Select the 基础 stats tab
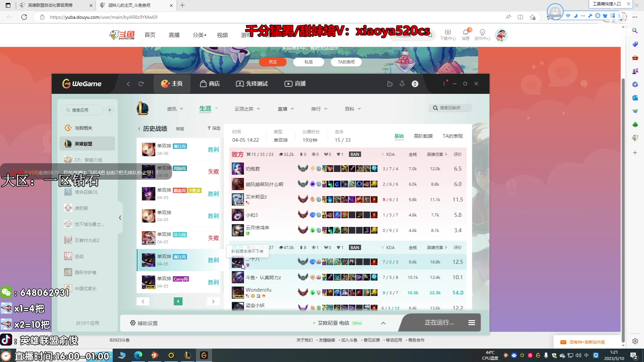644x362 pixels. pyautogui.click(x=399, y=136)
